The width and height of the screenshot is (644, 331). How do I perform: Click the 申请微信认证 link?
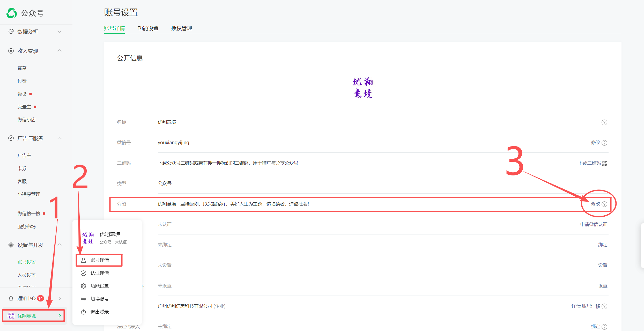pos(594,224)
